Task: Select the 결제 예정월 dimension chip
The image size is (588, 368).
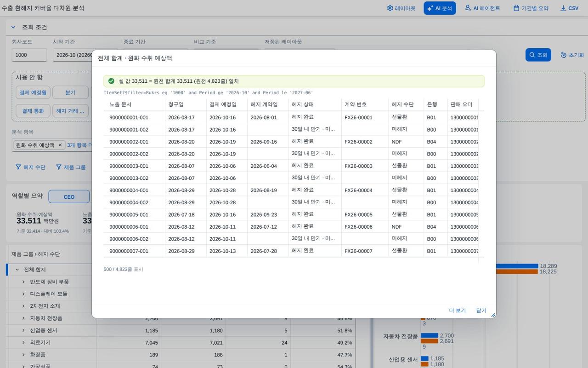Action: click(x=33, y=92)
